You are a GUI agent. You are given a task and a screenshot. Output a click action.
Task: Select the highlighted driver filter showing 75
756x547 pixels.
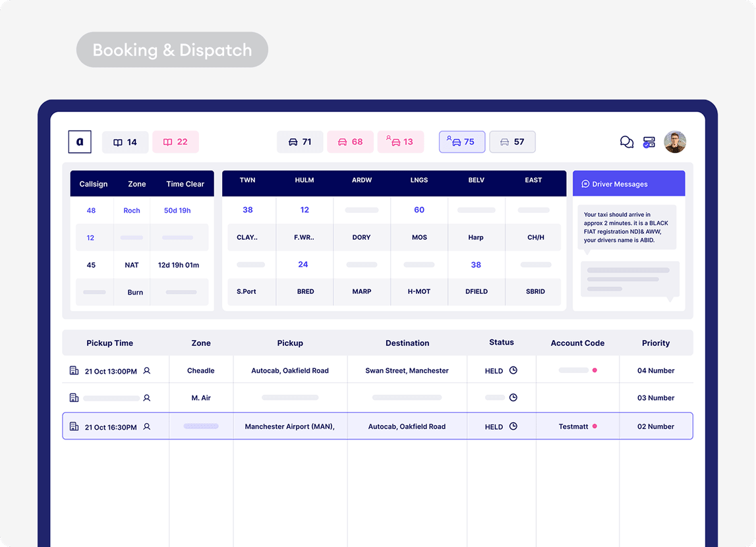coord(462,142)
